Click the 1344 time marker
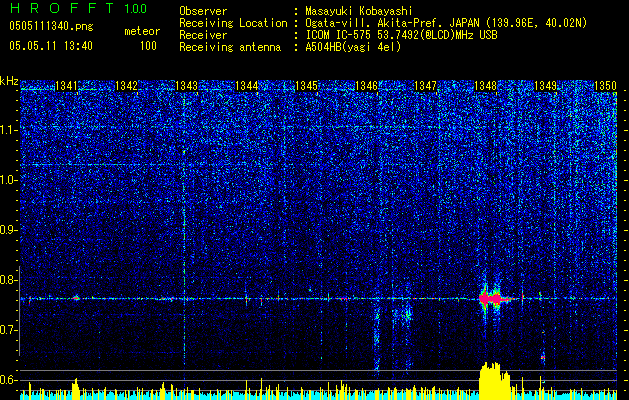 tap(247, 85)
